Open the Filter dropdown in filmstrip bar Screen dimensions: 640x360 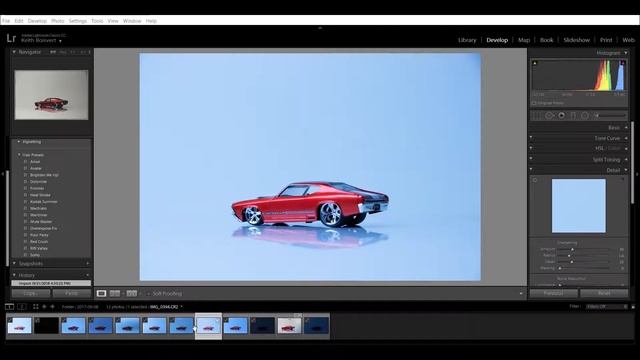pyautogui.click(x=607, y=307)
